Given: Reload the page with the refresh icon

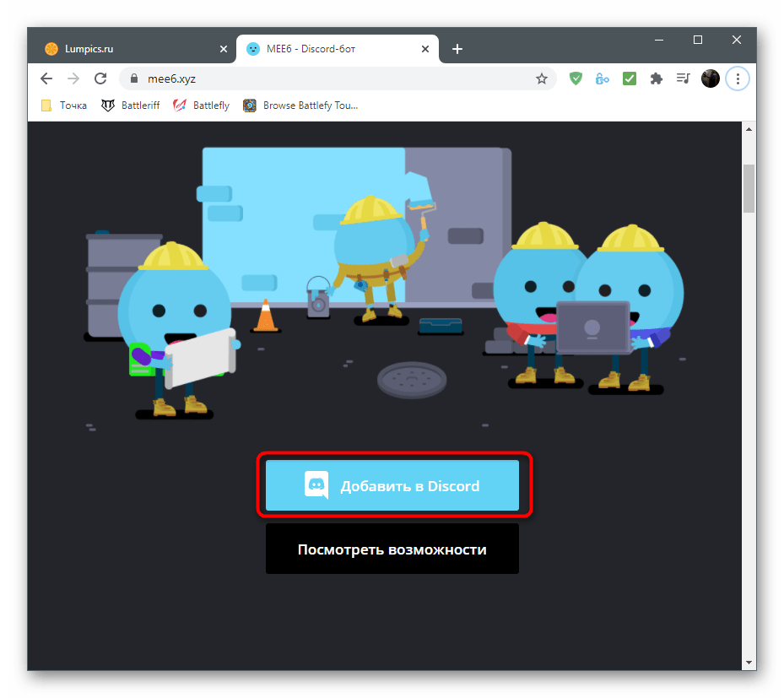Looking at the screenshot, I should (x=100, y=78).
